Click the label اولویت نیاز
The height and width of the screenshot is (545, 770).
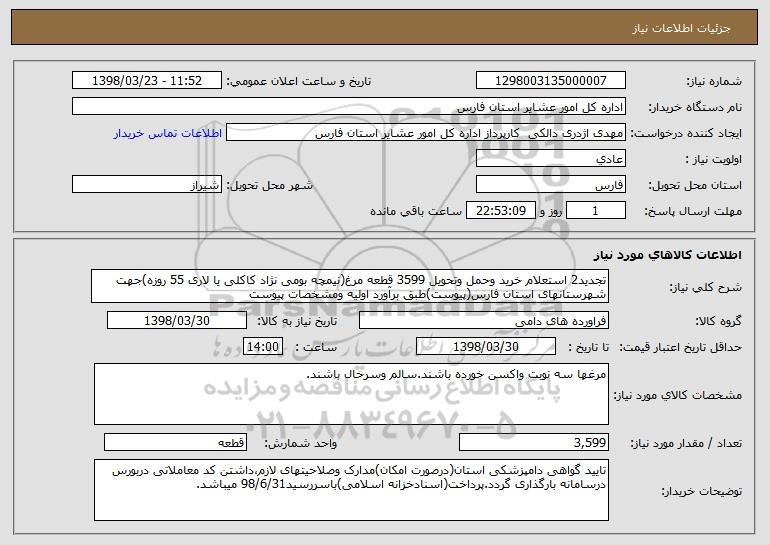pyautogui.click(x=714, y=160)
